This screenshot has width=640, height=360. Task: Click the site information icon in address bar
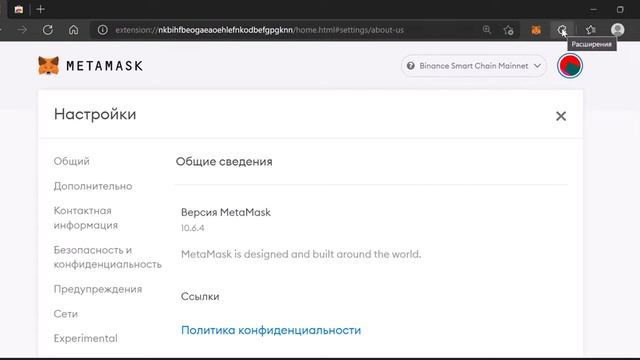(x=102, y=30)
